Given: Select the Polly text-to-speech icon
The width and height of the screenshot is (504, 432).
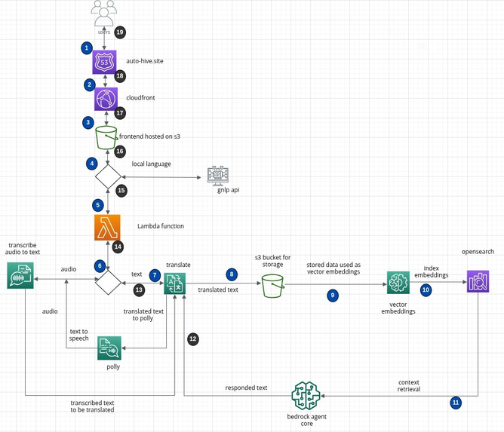Looking at the screenshot, I should click(x=109, y=348).
